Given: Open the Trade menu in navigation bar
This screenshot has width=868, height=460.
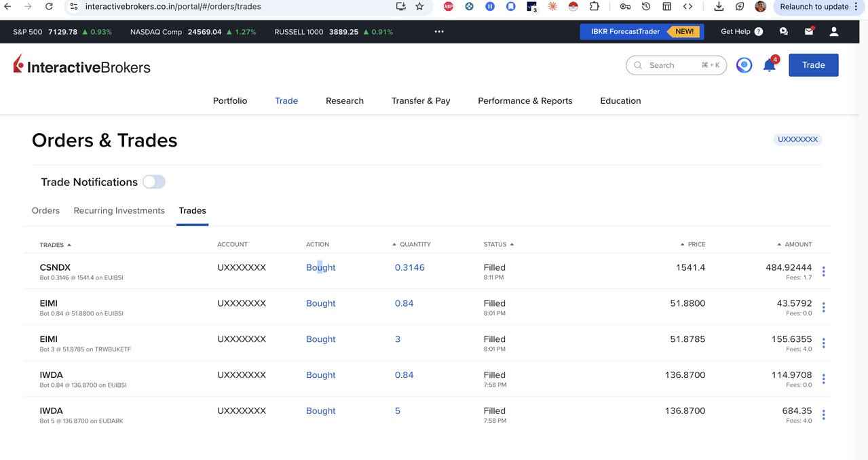Looking at the screenshot, I should point(286,100).
